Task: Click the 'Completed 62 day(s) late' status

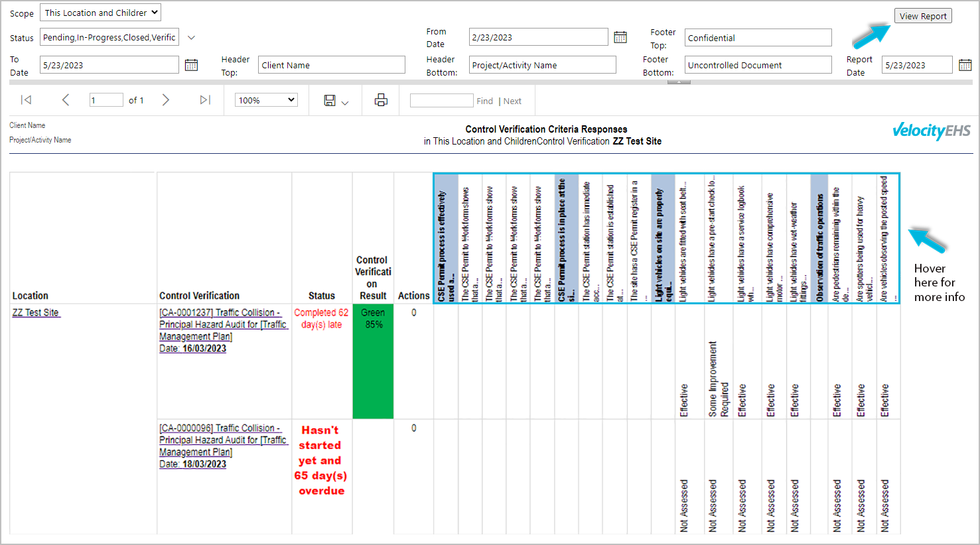Action: coord(321,318)
